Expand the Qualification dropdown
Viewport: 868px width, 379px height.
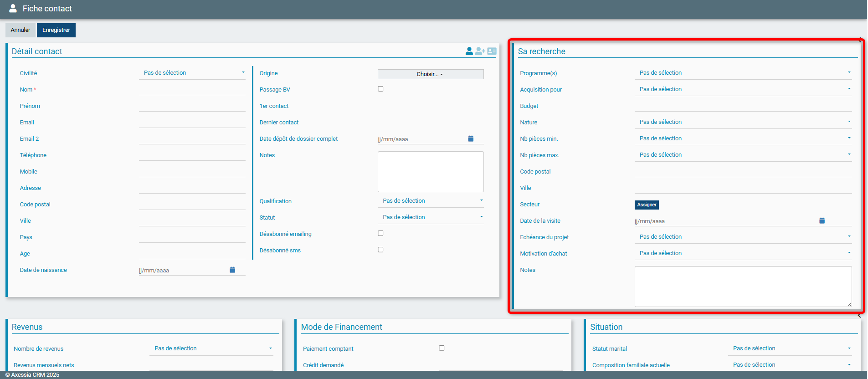click(x=431, y=201)
